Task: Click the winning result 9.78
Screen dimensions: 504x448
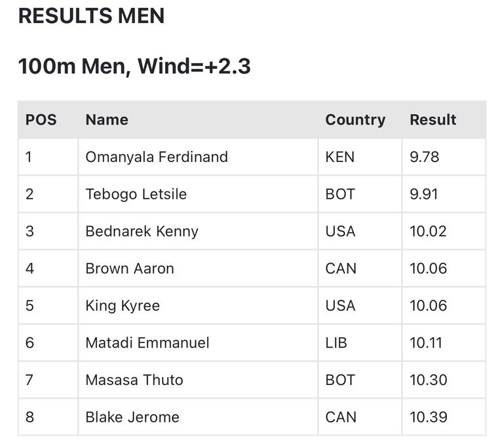Action: point(424,157)
